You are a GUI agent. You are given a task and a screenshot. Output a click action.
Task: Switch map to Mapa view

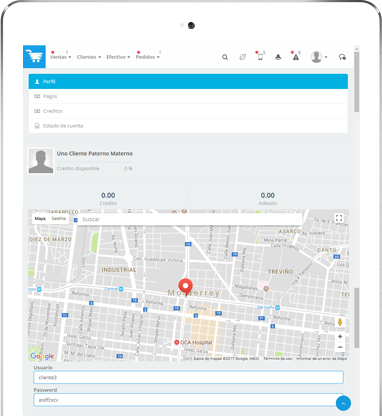tap(40, 219)
